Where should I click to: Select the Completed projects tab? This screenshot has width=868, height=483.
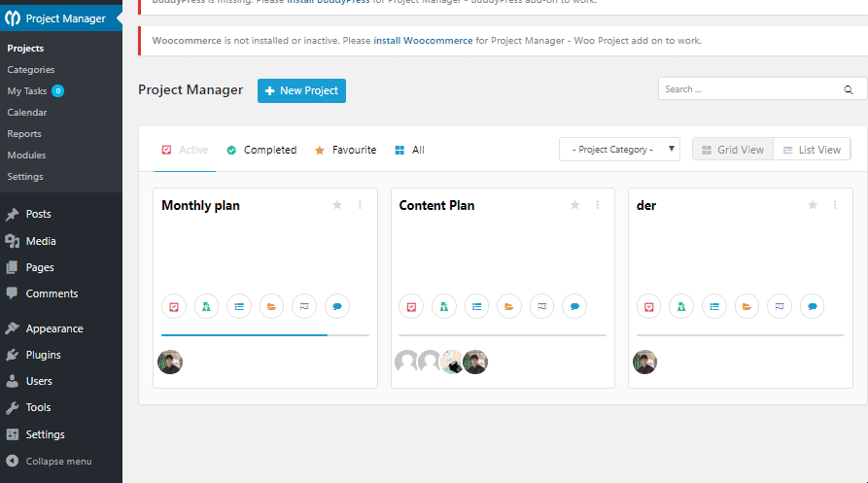[261, 150]
